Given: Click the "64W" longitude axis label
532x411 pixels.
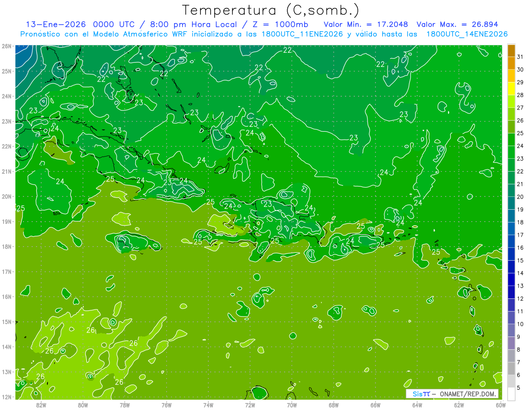Looking at the screenshot, I should click(417, 405).
